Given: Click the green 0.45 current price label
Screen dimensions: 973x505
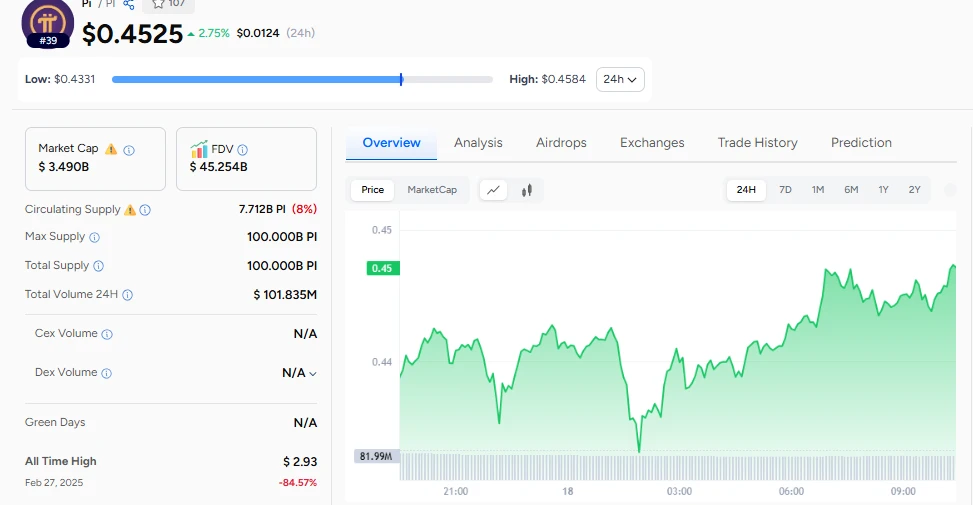Looking at the screenshot, I should point(382,268).
